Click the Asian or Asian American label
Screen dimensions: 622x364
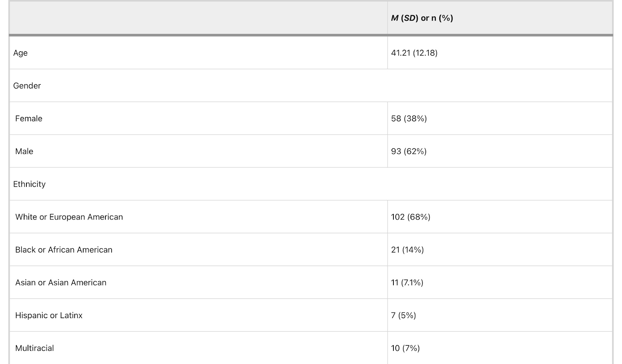(x=61, y=283)
